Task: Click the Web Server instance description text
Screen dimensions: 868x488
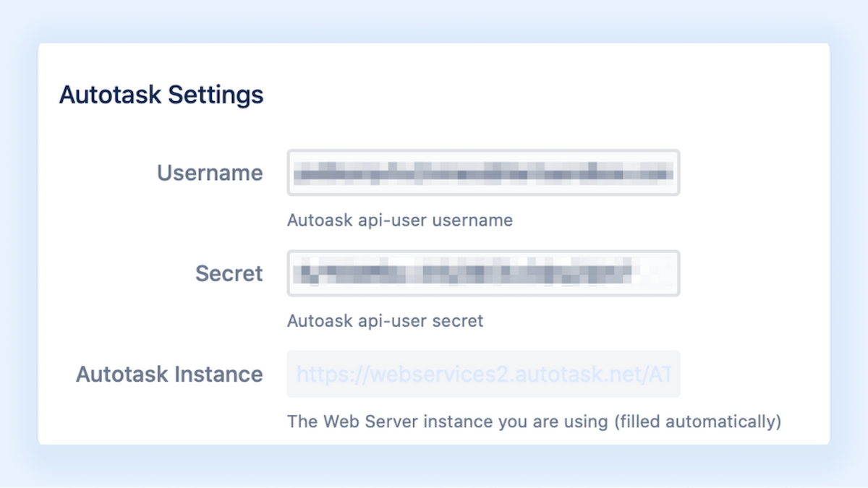Action: (534, 421)
